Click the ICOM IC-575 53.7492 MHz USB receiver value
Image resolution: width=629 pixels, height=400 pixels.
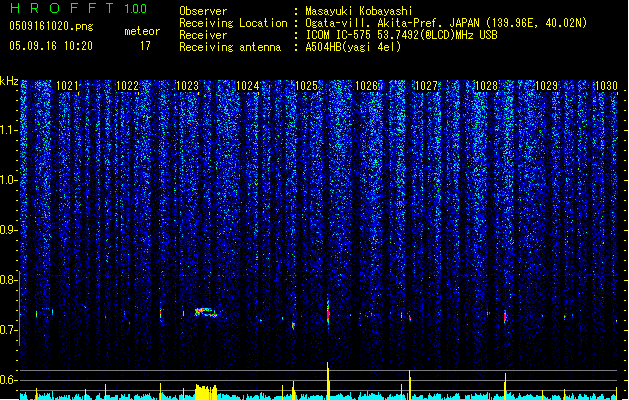[402, 35]
